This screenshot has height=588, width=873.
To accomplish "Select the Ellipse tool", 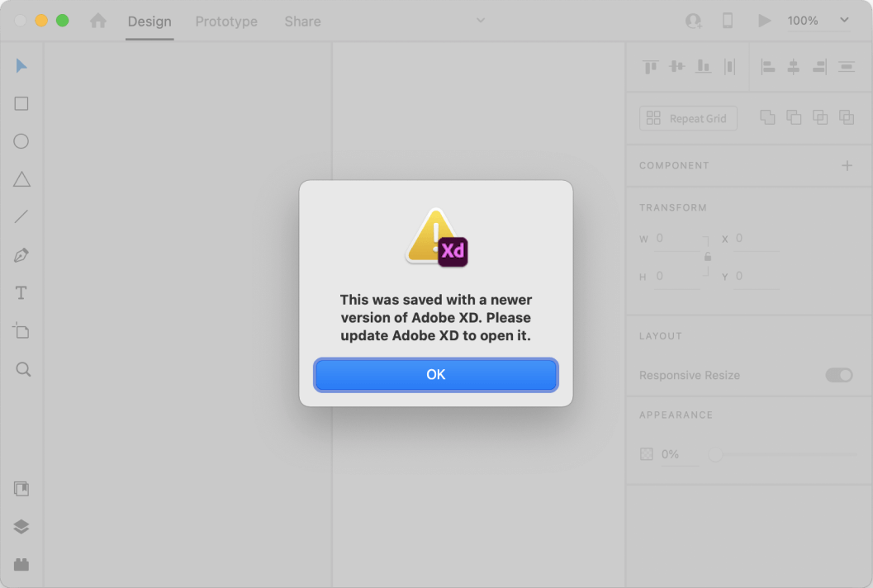I will coord(21,141).
